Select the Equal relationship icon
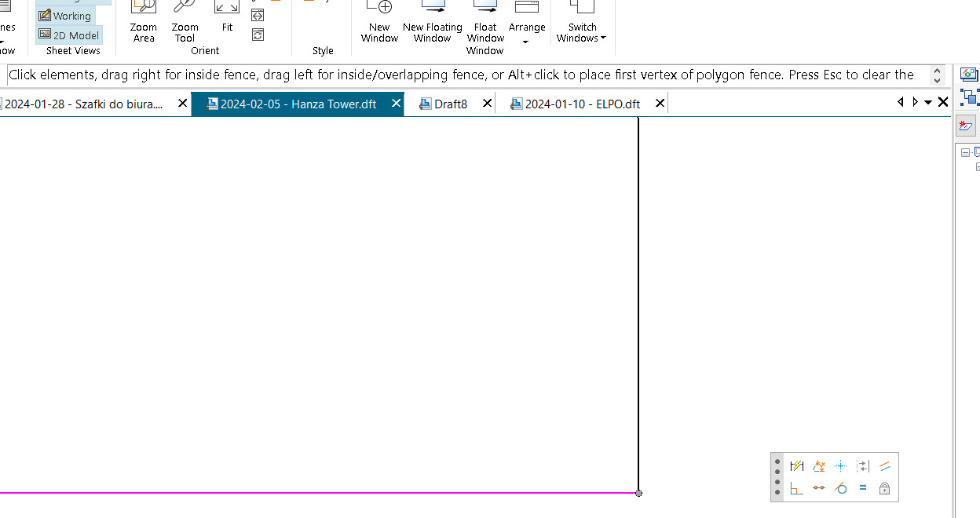This screenshot has height=518, width=980. point(863,488)
